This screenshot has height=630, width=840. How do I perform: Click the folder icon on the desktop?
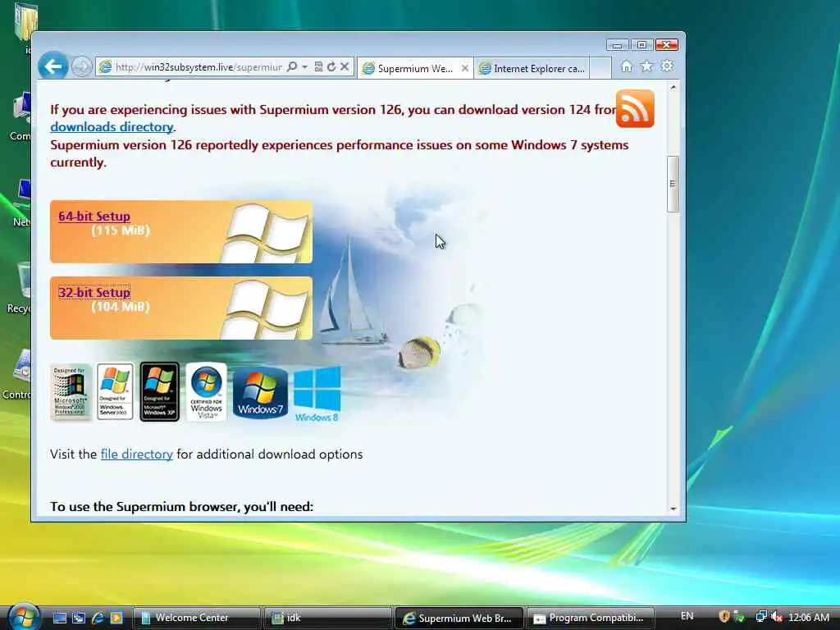[25, 24]
